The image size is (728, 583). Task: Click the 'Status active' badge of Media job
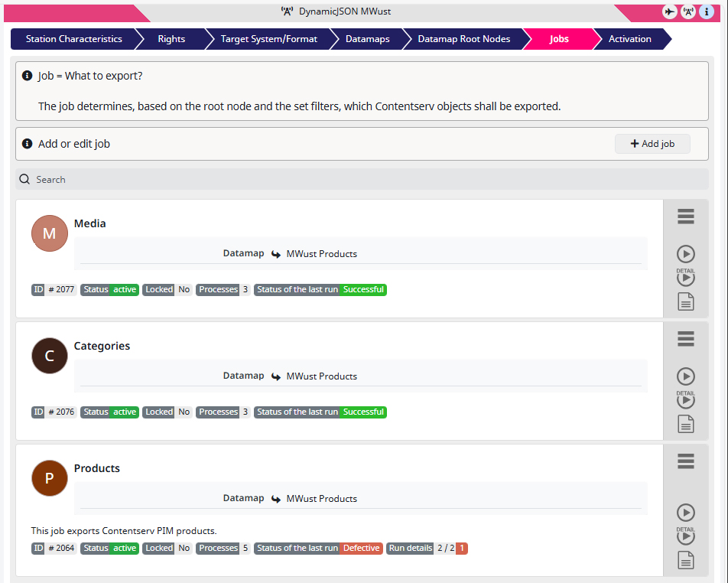[109, 289]
